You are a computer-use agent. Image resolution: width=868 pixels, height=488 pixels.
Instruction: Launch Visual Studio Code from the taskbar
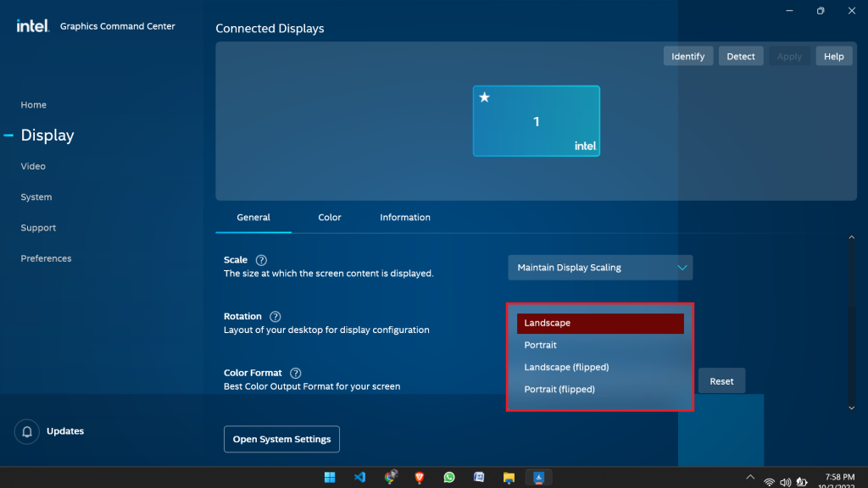359,477
